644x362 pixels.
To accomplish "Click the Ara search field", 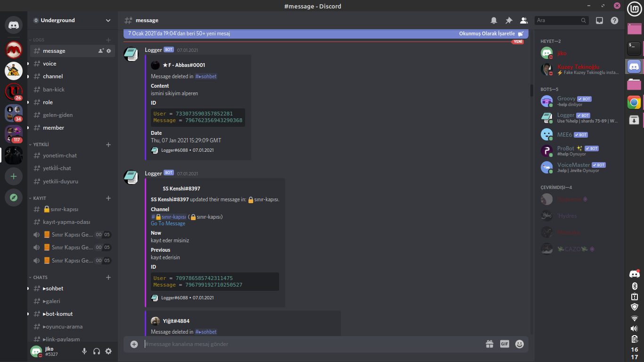I will tap(561, 20).
